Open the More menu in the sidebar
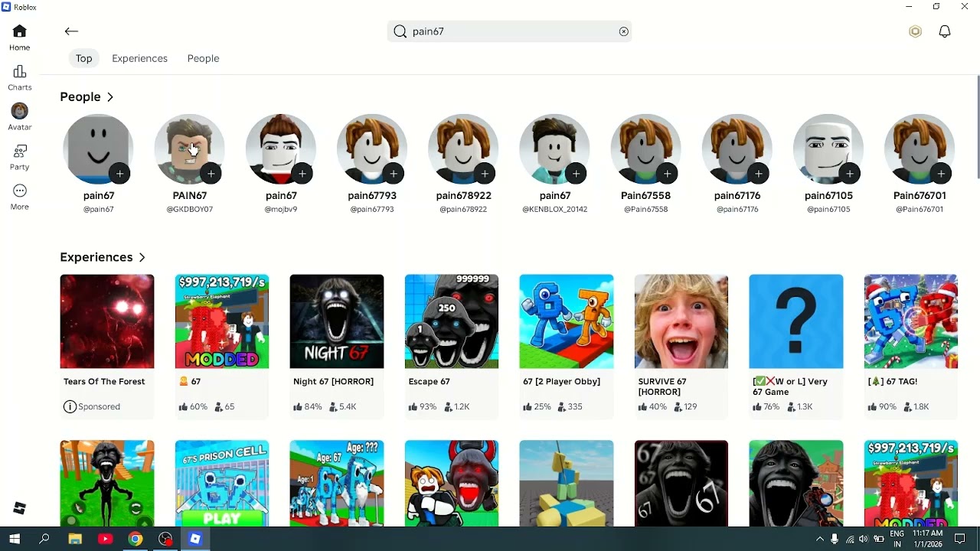This screenshot has width=980, height=551. (x=20, y=197)
